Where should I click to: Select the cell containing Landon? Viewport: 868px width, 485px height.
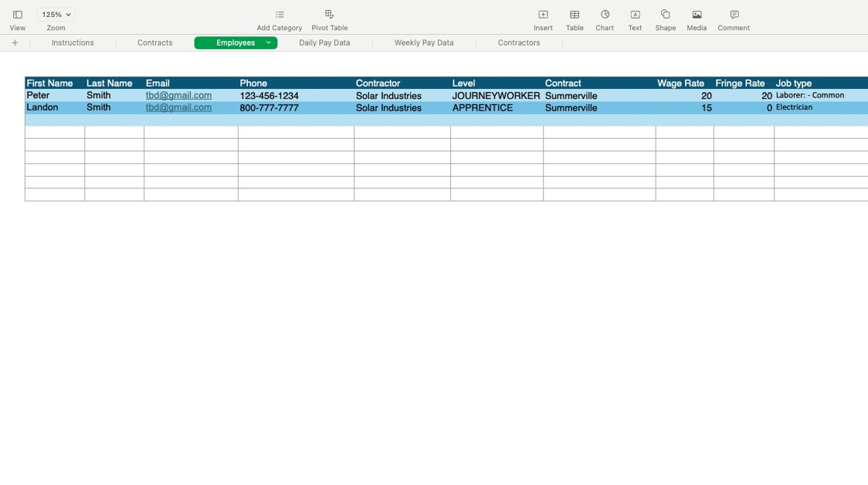[x=55, y=108]
